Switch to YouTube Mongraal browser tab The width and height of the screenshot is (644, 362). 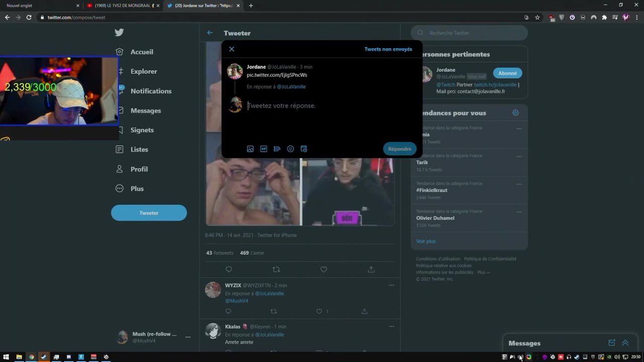[123, 6]
